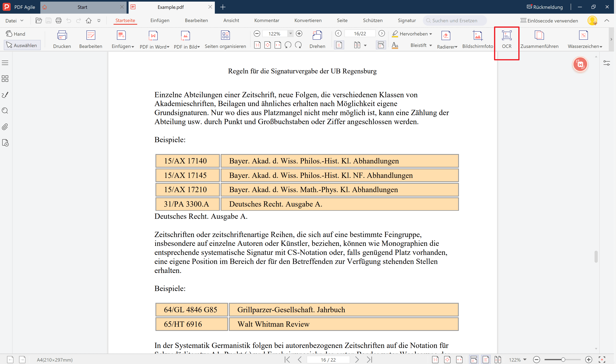Switch to the Ansicht ribbon tab
Viewport: 616px width, 364px height.
(231, 21)
